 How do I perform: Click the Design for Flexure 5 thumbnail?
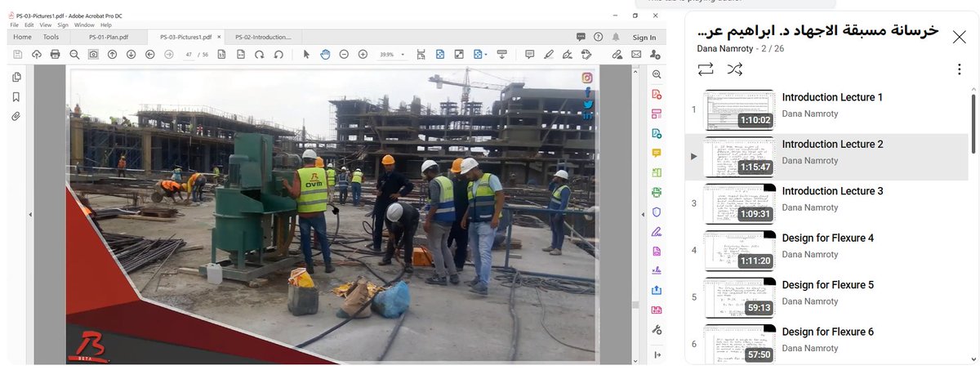pyautogui.click(x=739, y=297)
